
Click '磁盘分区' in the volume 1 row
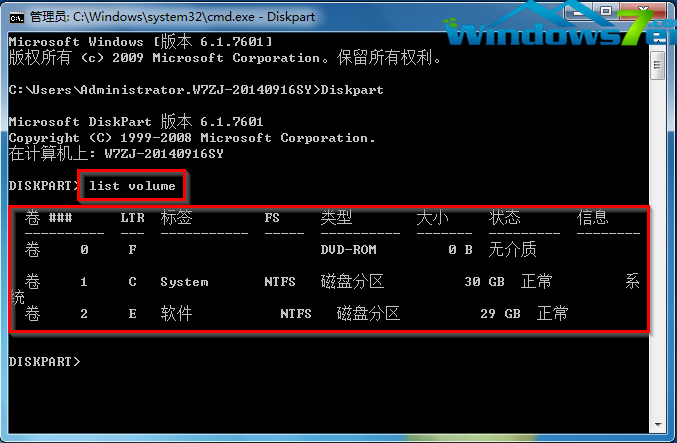coord(352,282)
